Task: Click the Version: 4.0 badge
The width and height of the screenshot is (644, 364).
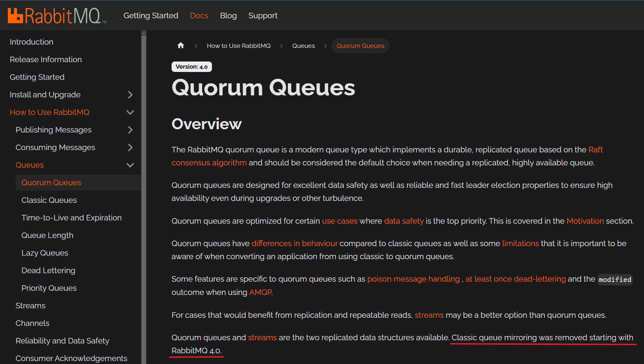Action: coord(192,67)
